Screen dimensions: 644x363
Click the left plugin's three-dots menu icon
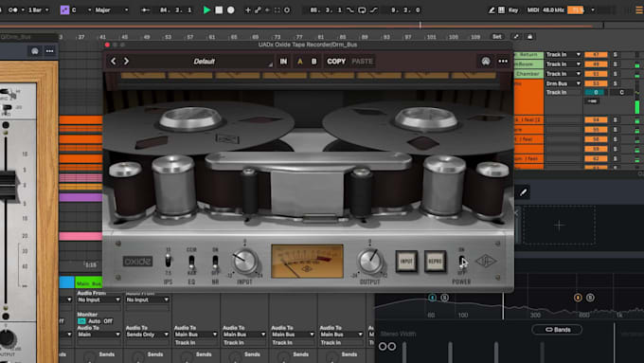tap(49, 51)
